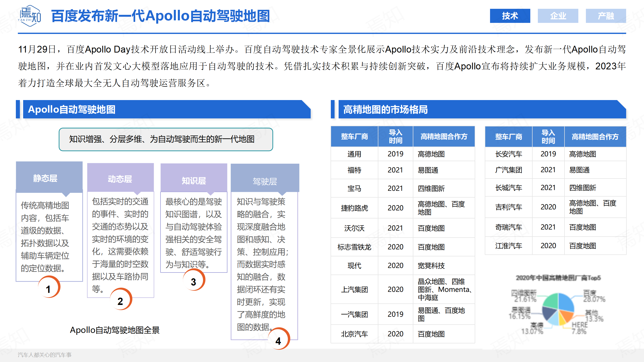Viewport: 644px width, 362px height.
Task: Select the 江淮汽车 cell
Action: (509, 246)
